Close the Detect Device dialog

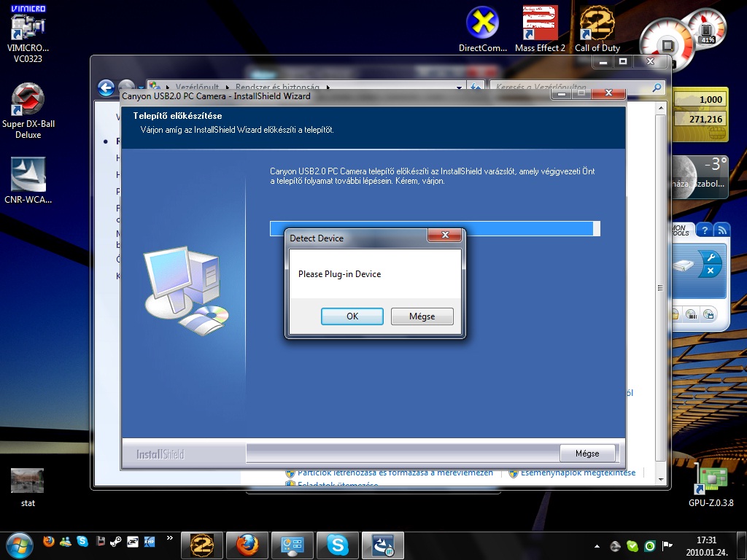pyautogui.click(x=445, y=235)
